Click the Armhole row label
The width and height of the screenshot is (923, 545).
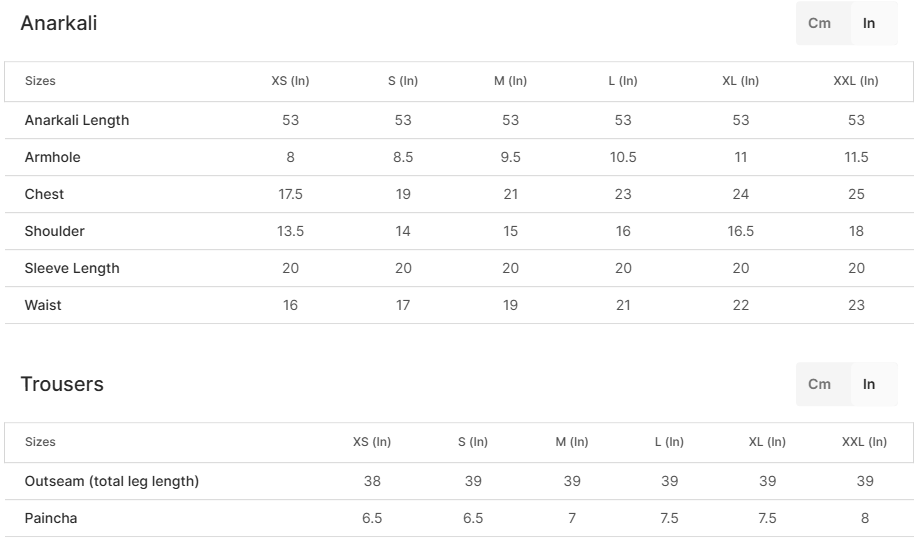(x=53, y=157)
